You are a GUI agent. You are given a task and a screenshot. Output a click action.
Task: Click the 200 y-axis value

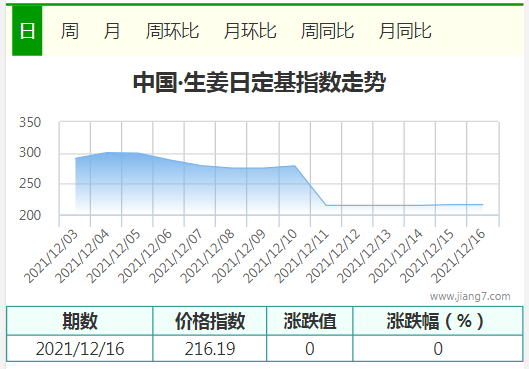click(x=30, y=215)
